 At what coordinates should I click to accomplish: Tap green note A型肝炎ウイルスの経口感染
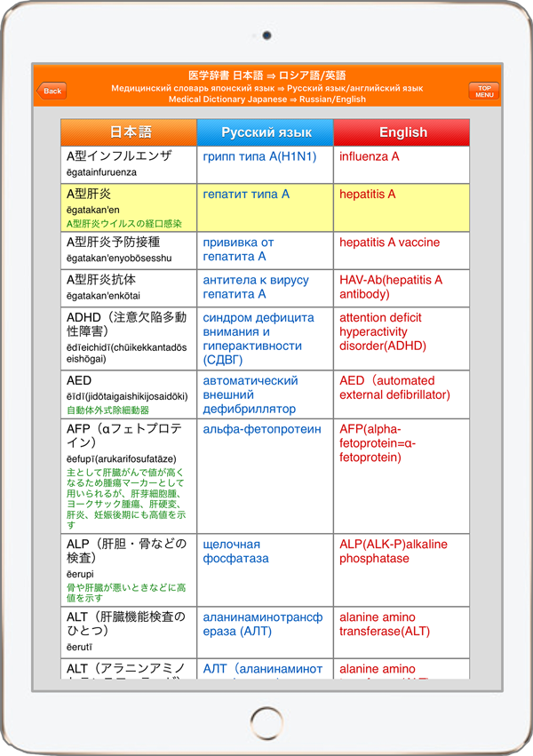point(124,224)
